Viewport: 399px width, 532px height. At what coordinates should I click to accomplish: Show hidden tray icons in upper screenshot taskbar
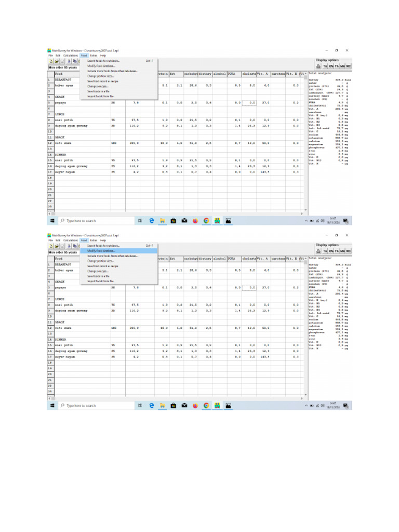tap(306, 221)
